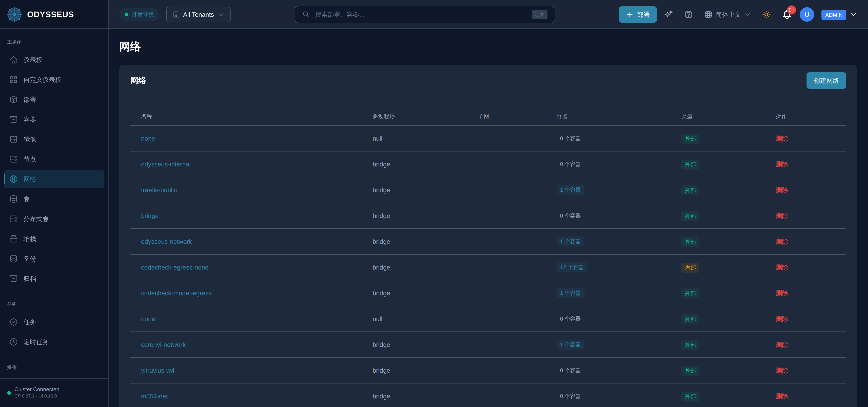Open the codecheck-egress-none network link
Viewport: 868px width, 407px height.
pos(175,267)
